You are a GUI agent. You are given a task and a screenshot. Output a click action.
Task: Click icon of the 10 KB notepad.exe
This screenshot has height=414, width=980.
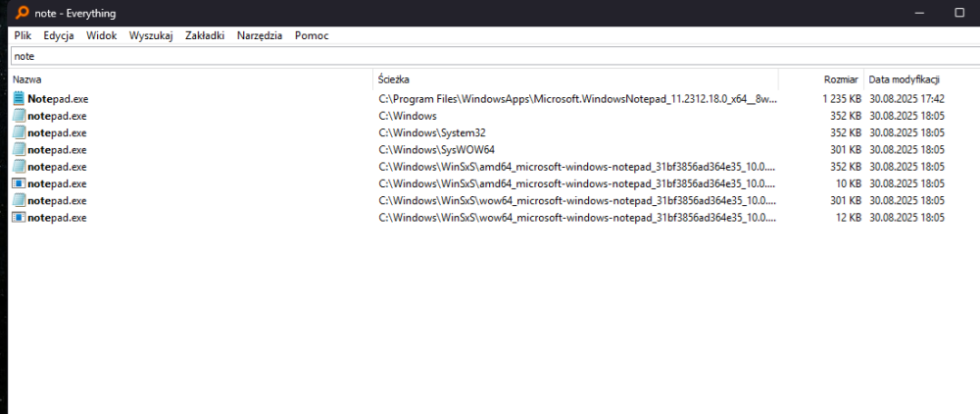click(x=20, y=183)
